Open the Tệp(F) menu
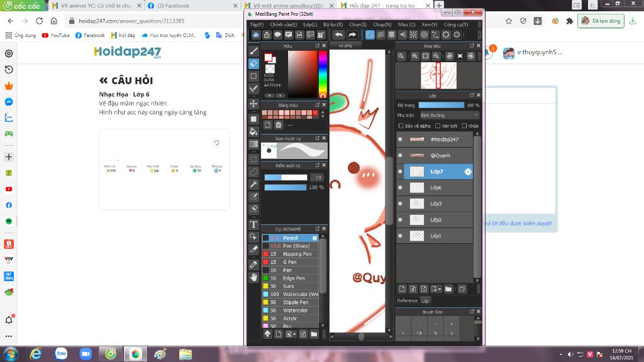This screenshot has height=362, width=644. (x=257, y=25)
